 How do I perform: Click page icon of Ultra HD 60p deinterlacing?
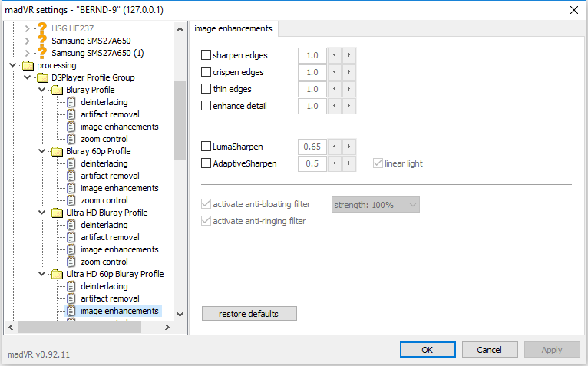[71, 286]
